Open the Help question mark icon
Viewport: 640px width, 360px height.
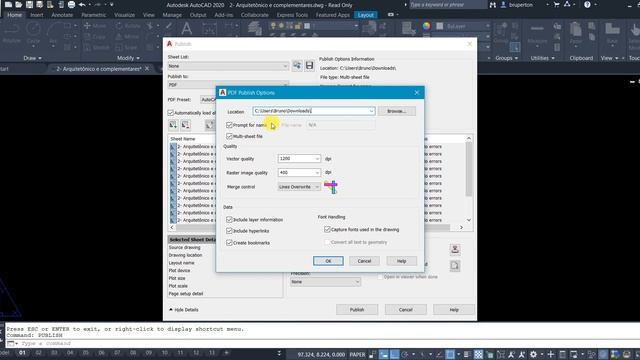tap(587, 5)
